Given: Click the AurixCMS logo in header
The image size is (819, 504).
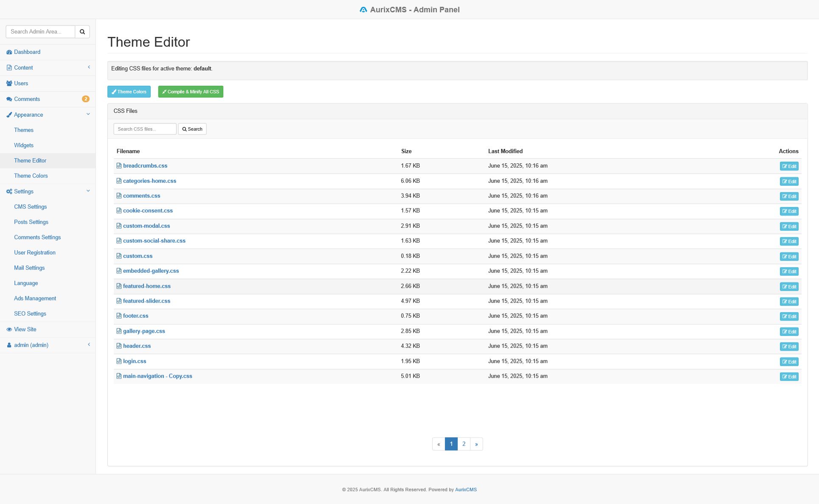Looking at the screenshot, I should [363, 10].
